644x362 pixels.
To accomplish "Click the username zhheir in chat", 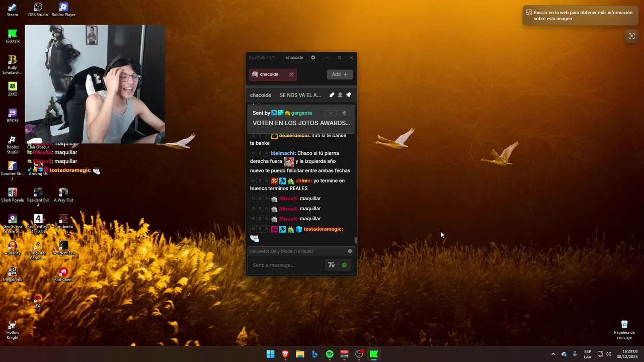I will coord(304,180).
